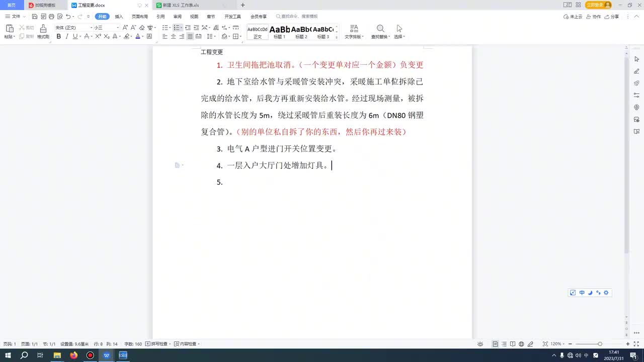Align text right

click(x=182, y=37)
